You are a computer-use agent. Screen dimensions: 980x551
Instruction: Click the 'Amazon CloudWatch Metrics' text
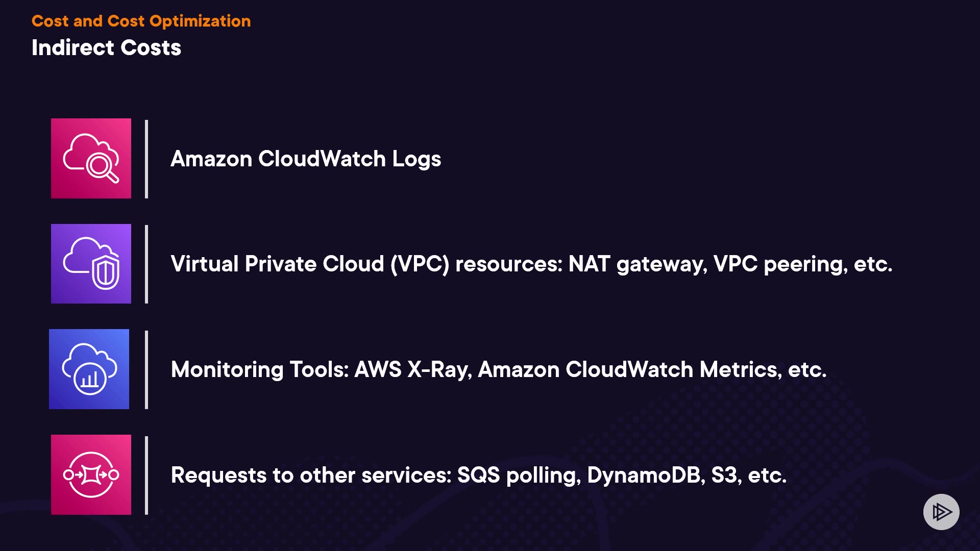tap(629, 369)
